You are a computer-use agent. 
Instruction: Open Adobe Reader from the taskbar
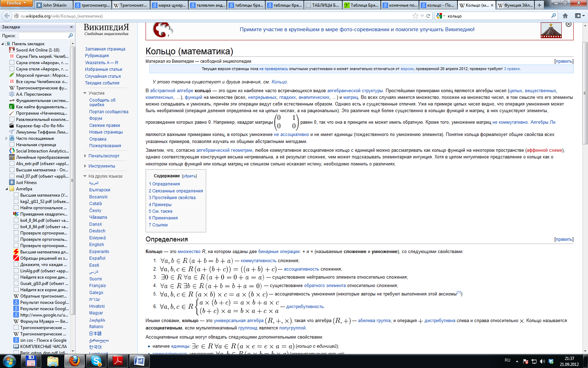tap(118, 361)
